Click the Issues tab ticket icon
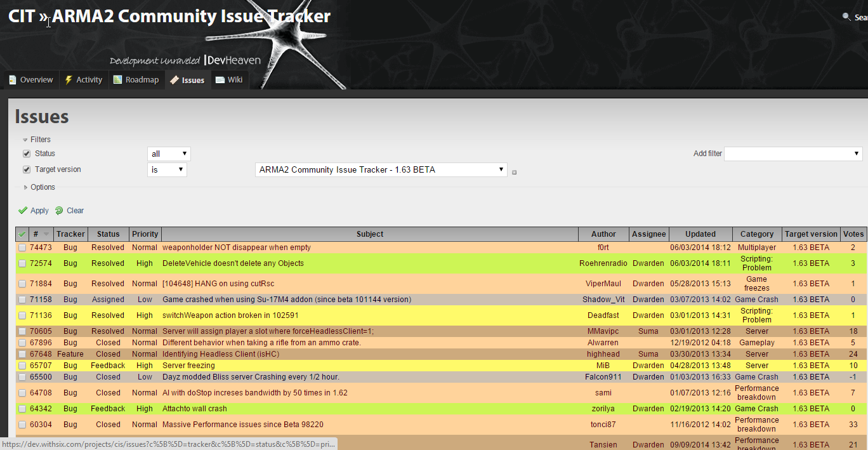The image size is (868, 450). click(x=174, y=80)
